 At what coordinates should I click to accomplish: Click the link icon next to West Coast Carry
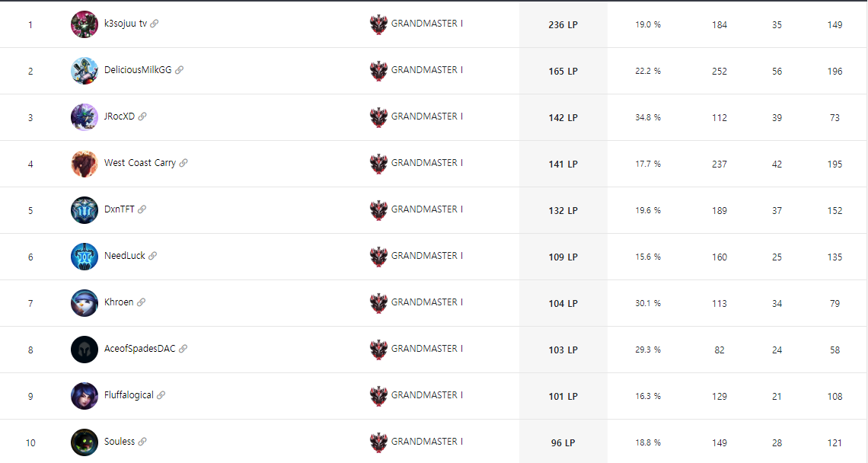[x=183, y=163]
